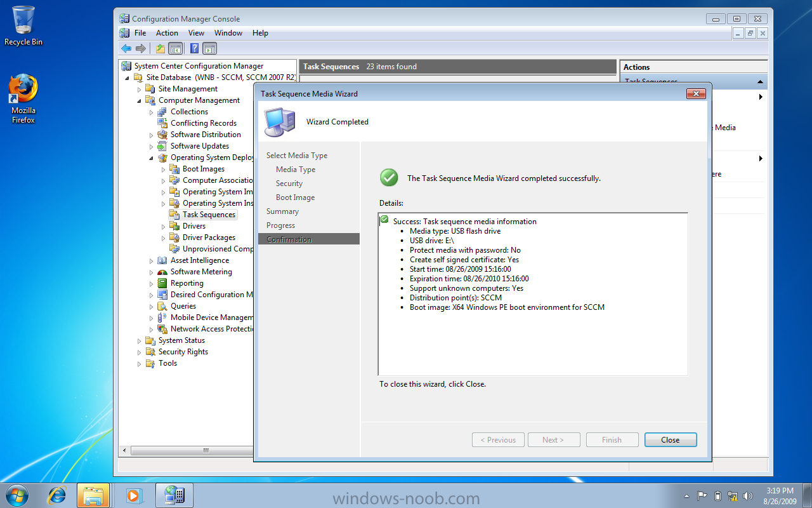This screenshot has height=508, width=812.
Task: Click the Back arrow toolbar icon
Action: [126, 48]
